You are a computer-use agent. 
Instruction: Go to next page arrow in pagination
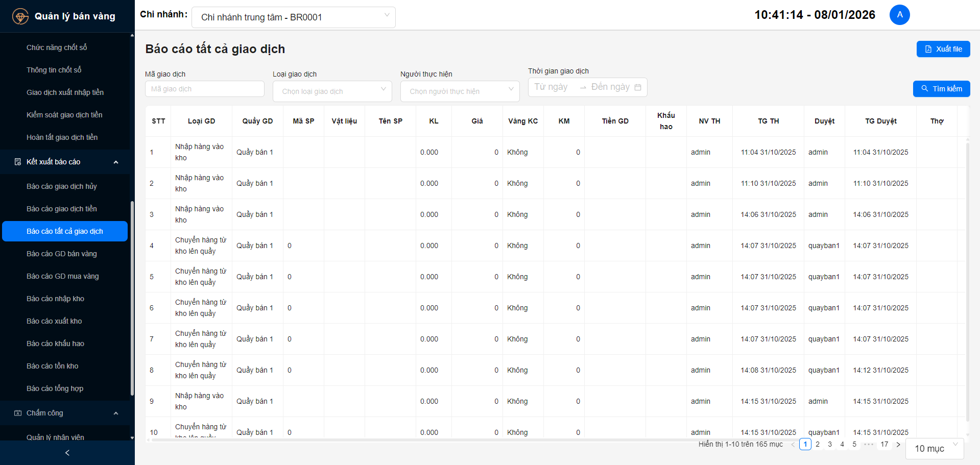click(898, 445)
